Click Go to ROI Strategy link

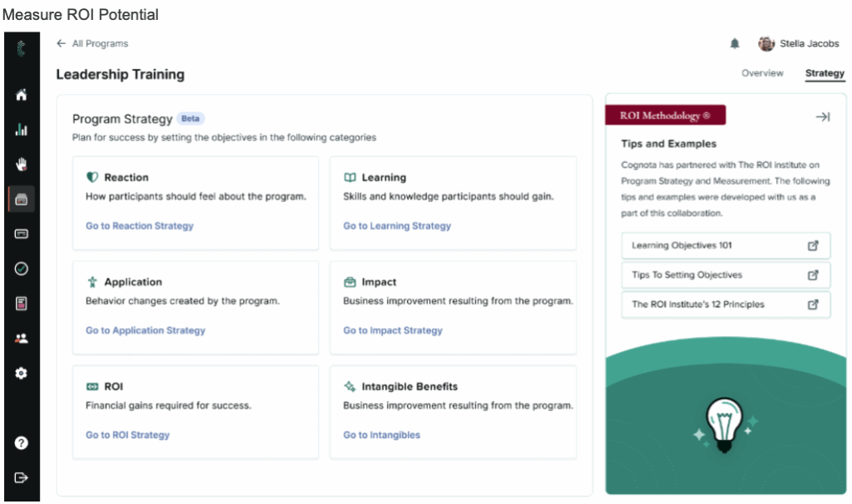coord(127,435)
